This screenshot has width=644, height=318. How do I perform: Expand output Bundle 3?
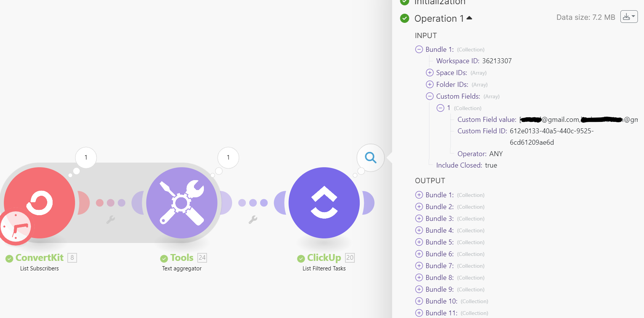click(x=419, y=218)
